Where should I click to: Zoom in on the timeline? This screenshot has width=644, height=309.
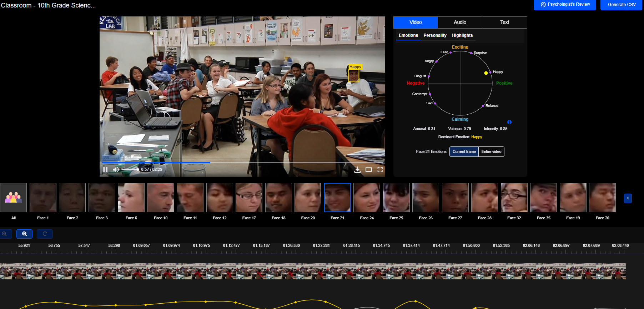(25, 234)
